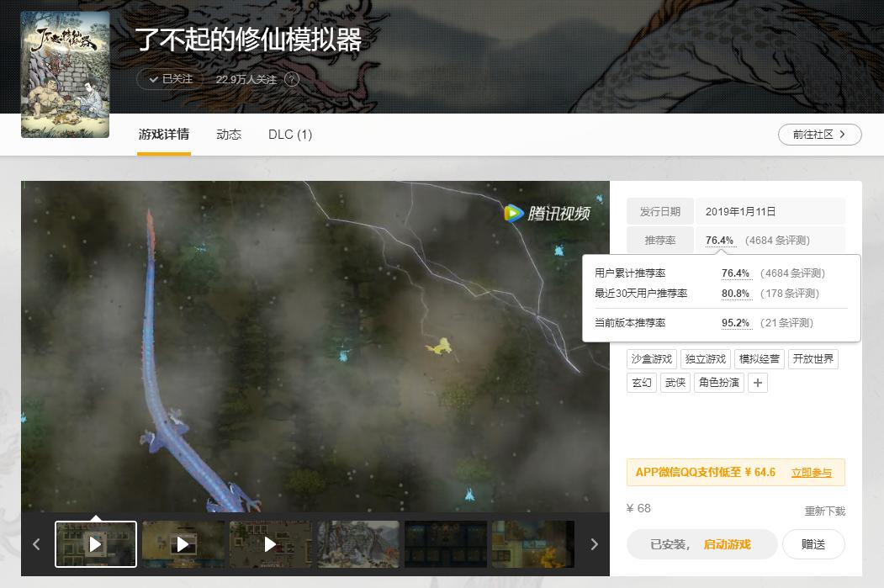The width and height of the screenshot is (884, 588).
Task: Browse next media using the right carousel arrow
Action: pos(595,544)
